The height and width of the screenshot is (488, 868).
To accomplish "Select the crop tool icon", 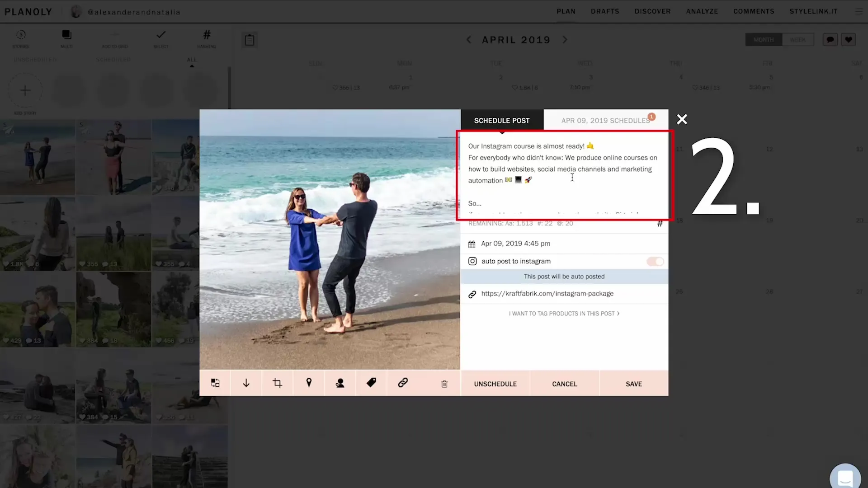I will [x=278, y=383].
